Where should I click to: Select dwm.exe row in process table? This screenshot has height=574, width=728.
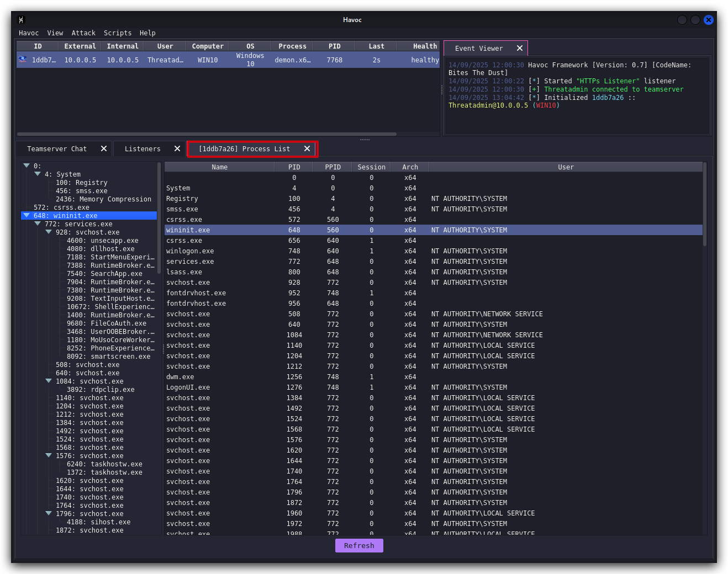point(434,377)
